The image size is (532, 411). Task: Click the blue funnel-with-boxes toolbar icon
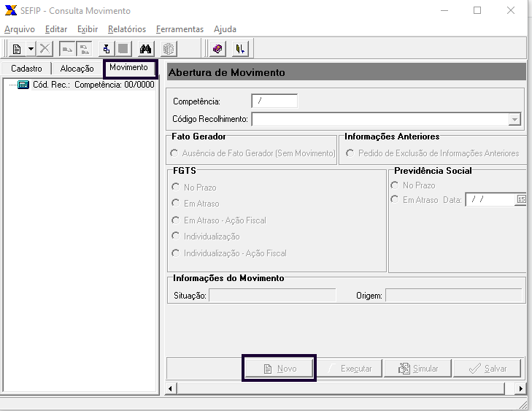[107, 49]
